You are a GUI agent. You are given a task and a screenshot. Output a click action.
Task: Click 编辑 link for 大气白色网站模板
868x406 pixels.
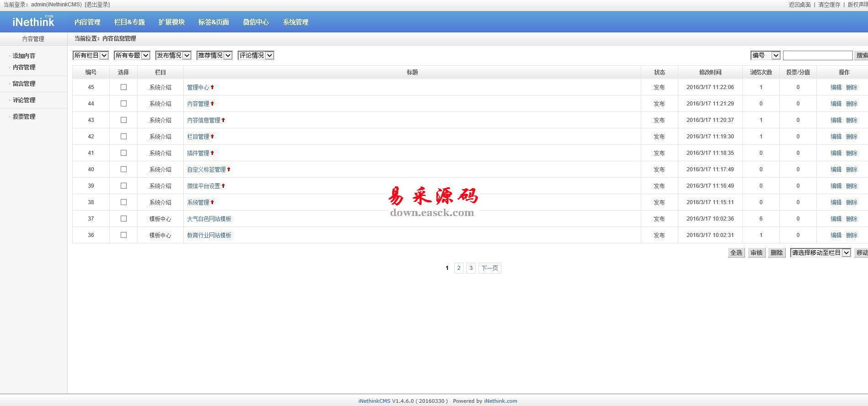tap(836, 219)
